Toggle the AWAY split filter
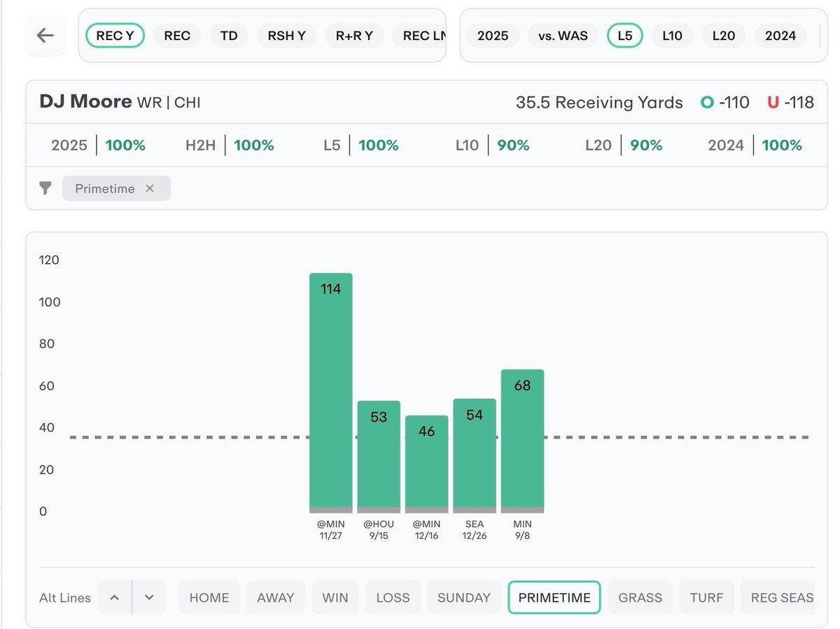 coord(276,598)
